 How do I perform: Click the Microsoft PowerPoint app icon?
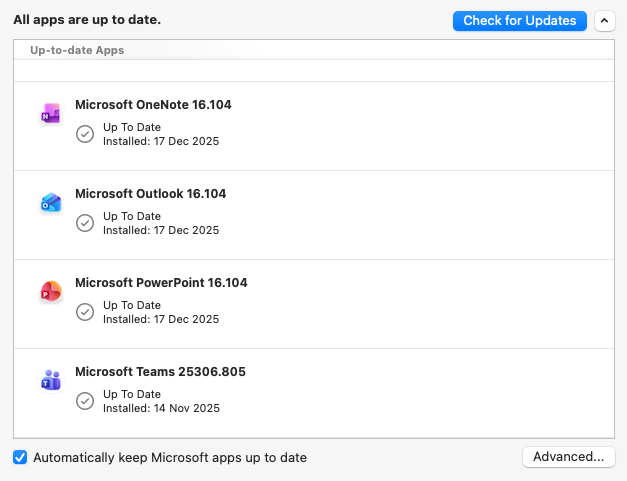[x=50, y=292]
